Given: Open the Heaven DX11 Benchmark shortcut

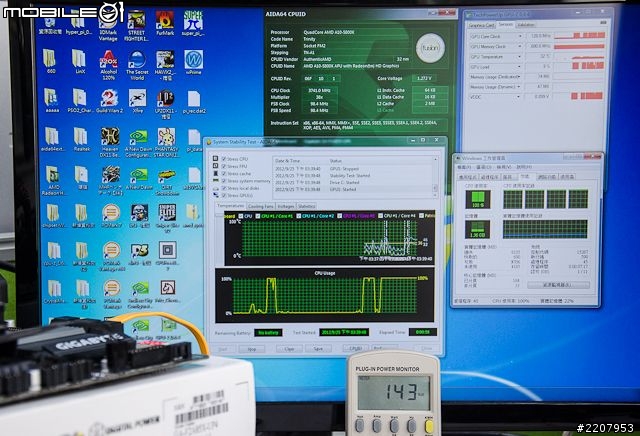Looking at the screenshot, I should point(110,142).
